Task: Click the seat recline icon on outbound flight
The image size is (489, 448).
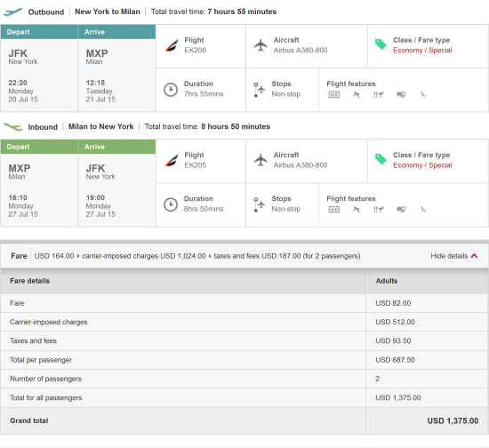Action: (x=423, y=94)
